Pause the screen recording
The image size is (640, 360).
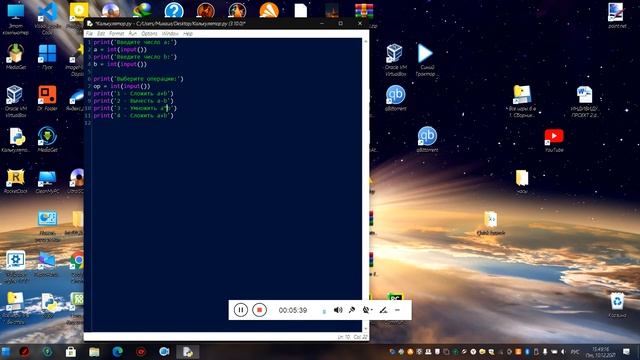[x=241, y=310]
